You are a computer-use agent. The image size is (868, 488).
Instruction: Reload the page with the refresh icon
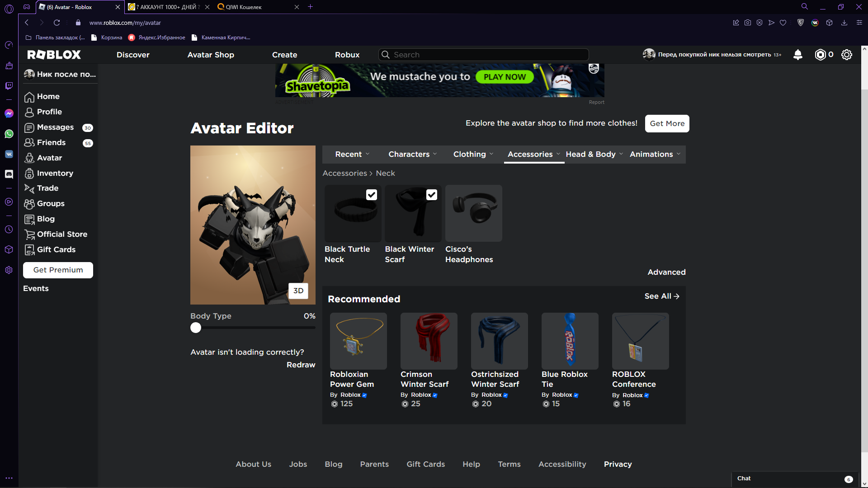[57, 23]
